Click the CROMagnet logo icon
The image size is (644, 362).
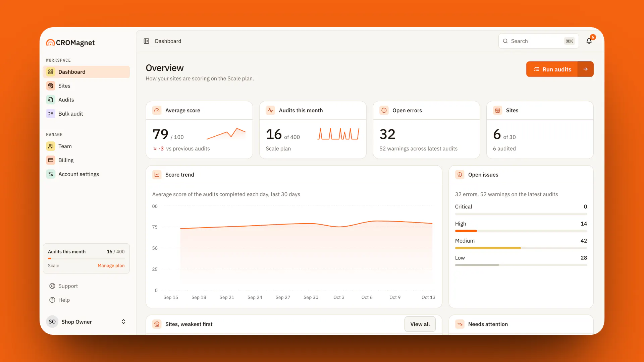click(50, 43)
